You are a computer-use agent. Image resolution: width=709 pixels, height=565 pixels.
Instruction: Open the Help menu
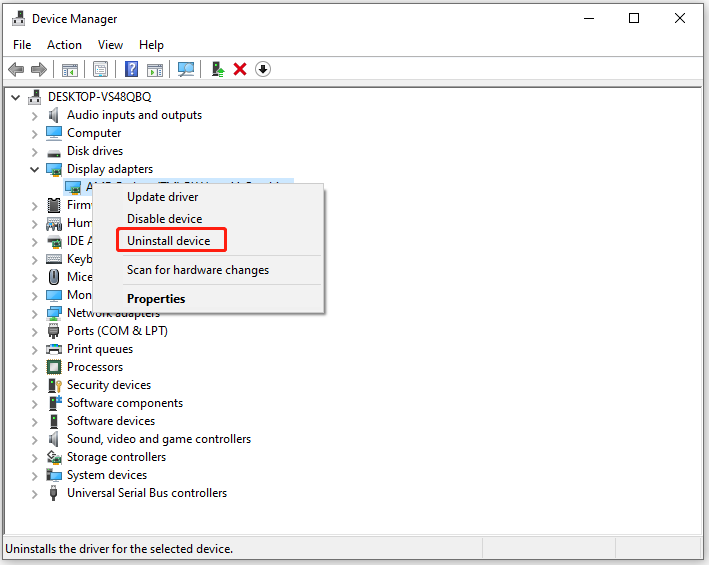[x=151, y=45]
